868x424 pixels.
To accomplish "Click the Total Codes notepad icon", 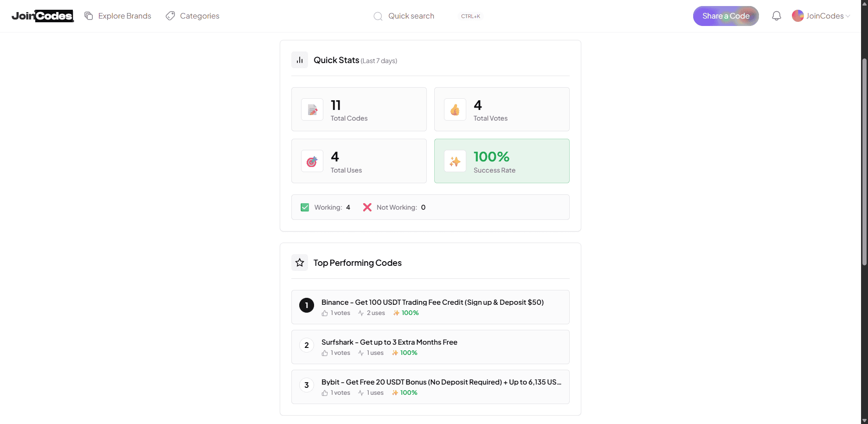I will click(x=312, y=110).
